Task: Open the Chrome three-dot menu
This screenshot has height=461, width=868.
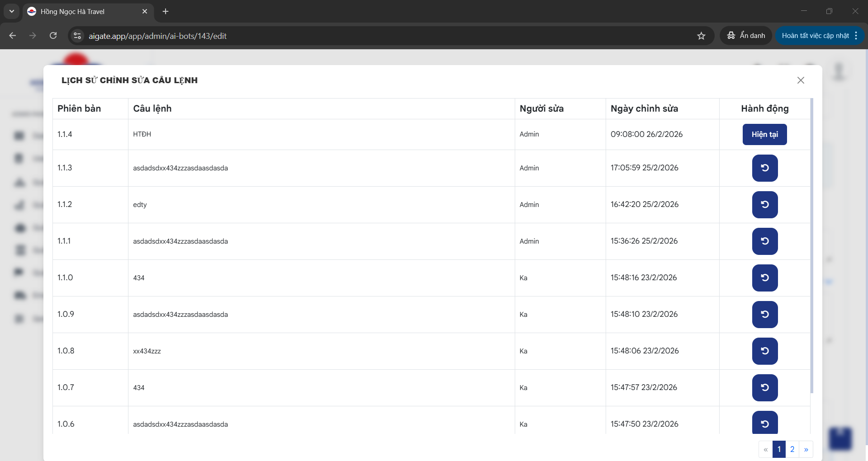Action: coord(856,36)
